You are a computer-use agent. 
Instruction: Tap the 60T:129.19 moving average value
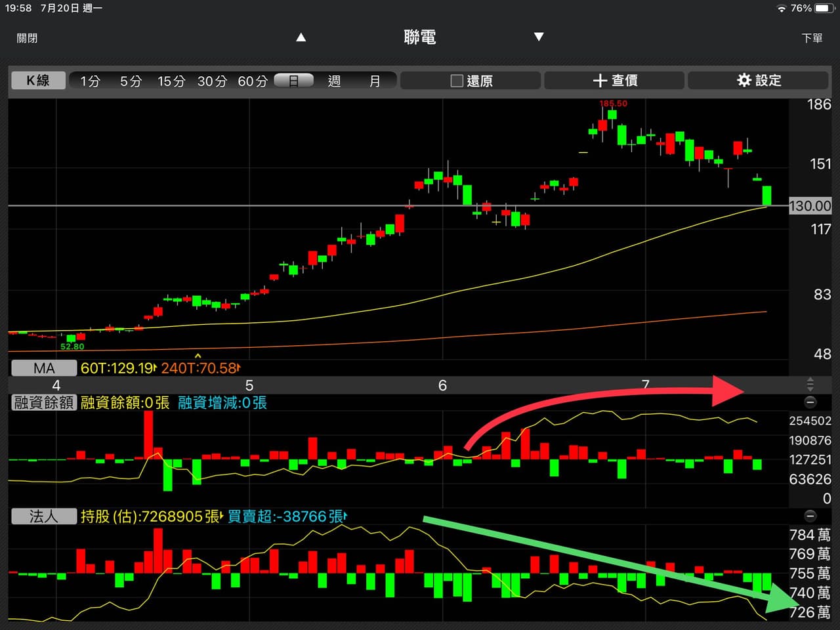point(118,368)
